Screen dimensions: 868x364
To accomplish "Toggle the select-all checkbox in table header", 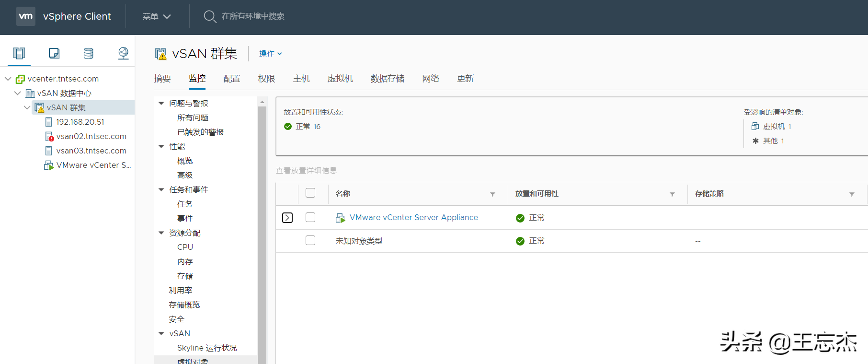I will 310,193.
